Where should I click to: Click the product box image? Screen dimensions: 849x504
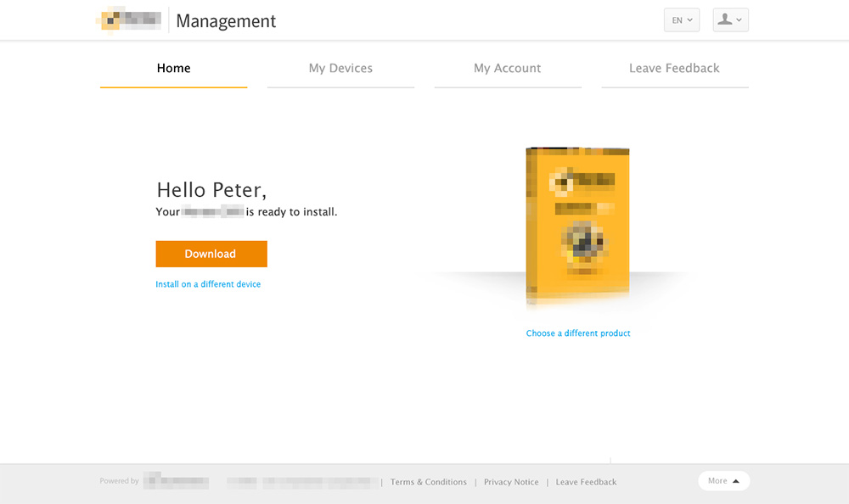click(x=577, y=227)
